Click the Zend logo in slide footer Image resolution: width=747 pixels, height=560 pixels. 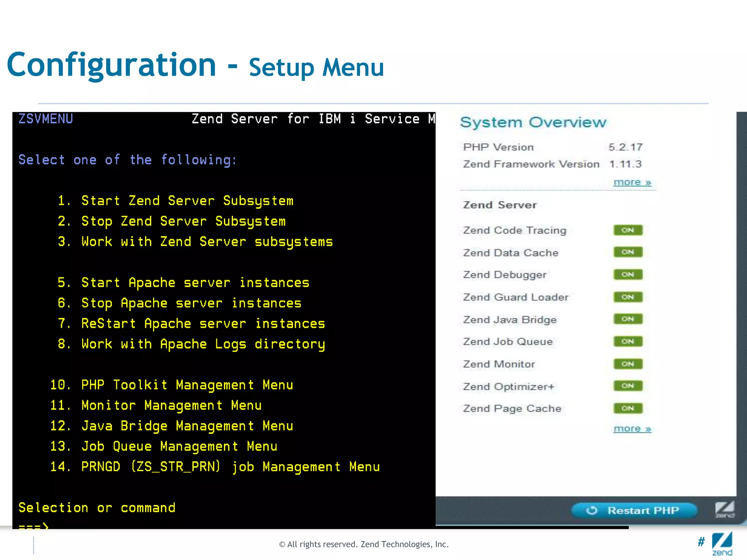722,543
